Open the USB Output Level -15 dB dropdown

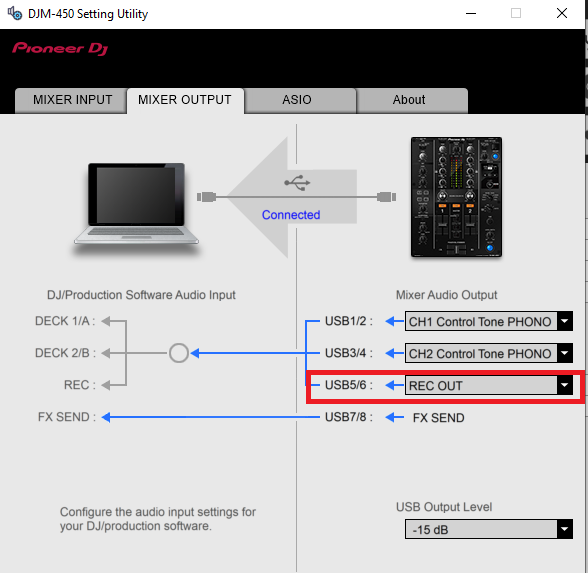(x=489, y=529)
